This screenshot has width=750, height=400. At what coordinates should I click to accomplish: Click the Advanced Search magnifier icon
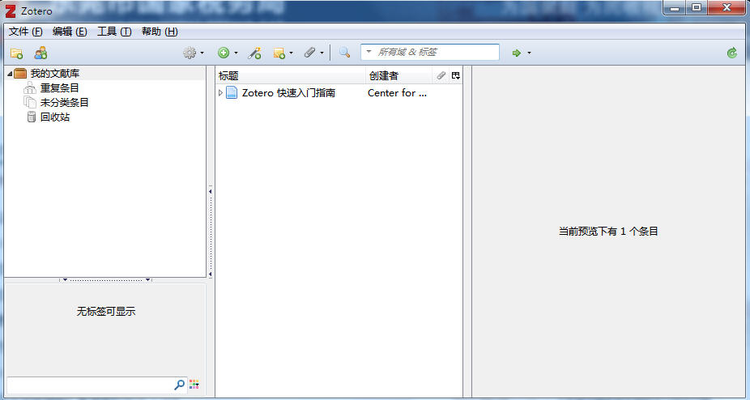tap(344, 53)
